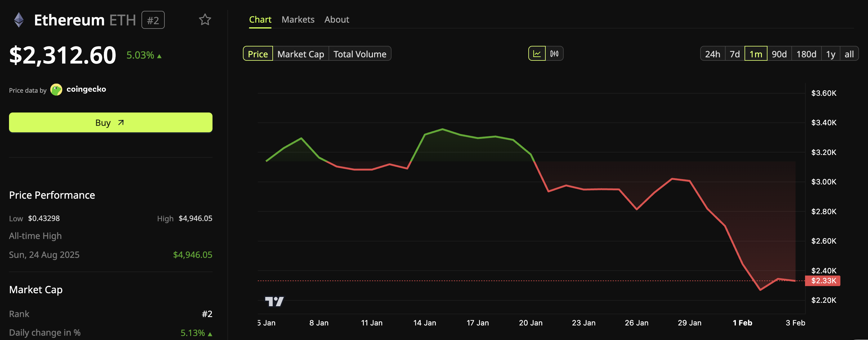Click the #2 rank badge
Viewport: 868px width, 340px height.
click(x=153, y=20)
